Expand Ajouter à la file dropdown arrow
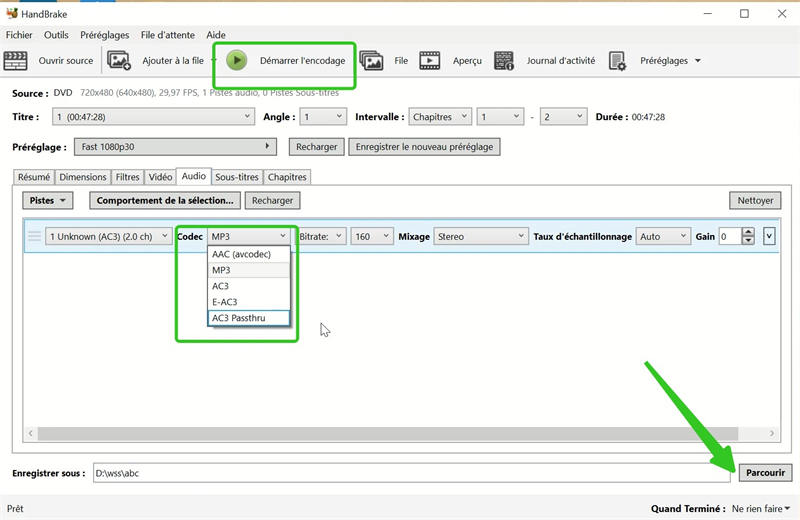The image size is (800, 520). [214, 60]
